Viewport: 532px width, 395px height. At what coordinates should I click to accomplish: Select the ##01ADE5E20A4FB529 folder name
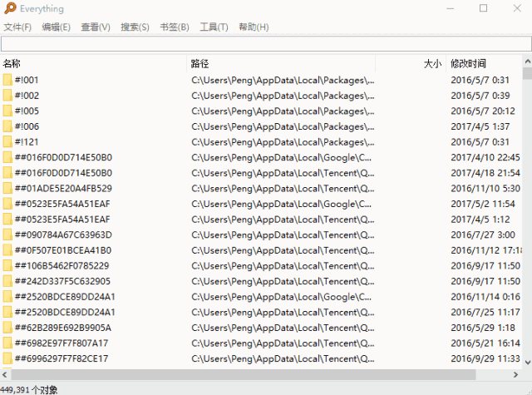(x=63, y=188)
